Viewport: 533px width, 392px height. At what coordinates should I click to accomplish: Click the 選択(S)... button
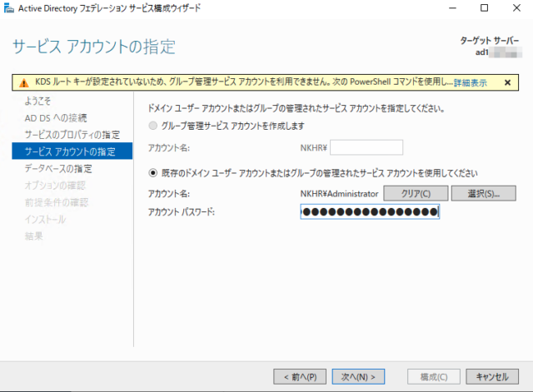(483, 193)
